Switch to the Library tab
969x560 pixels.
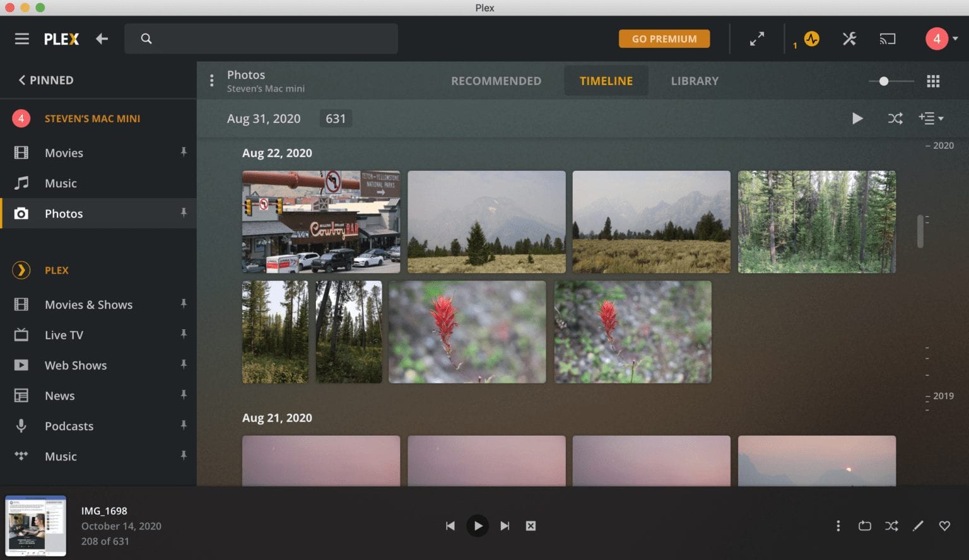click(x=694, y=81)
